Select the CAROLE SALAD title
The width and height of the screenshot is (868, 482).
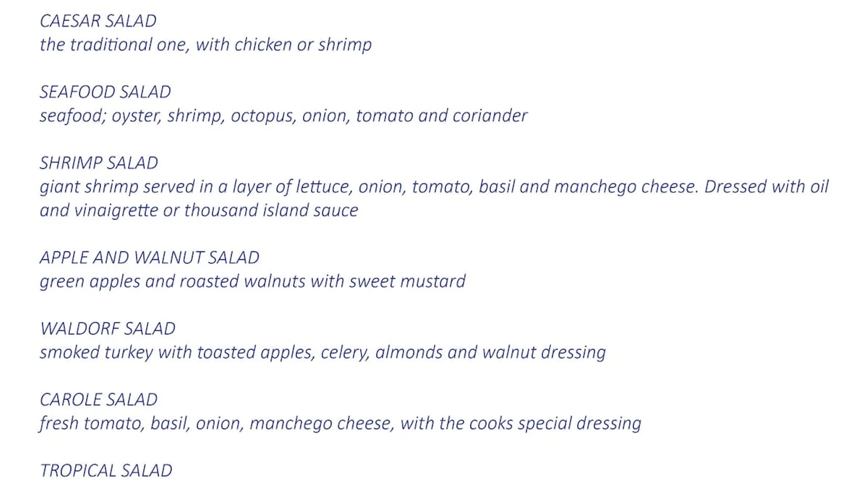[x=98, y=400]
